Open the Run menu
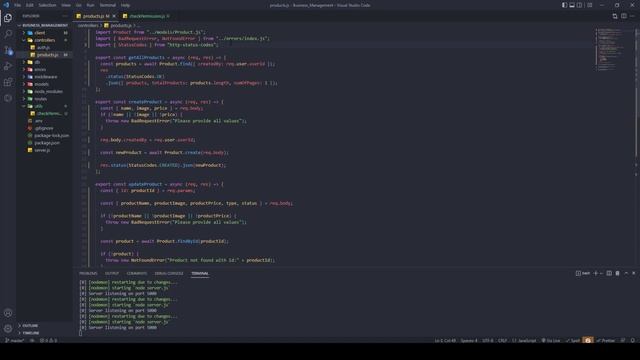640x360 pixels. (90, 5)
